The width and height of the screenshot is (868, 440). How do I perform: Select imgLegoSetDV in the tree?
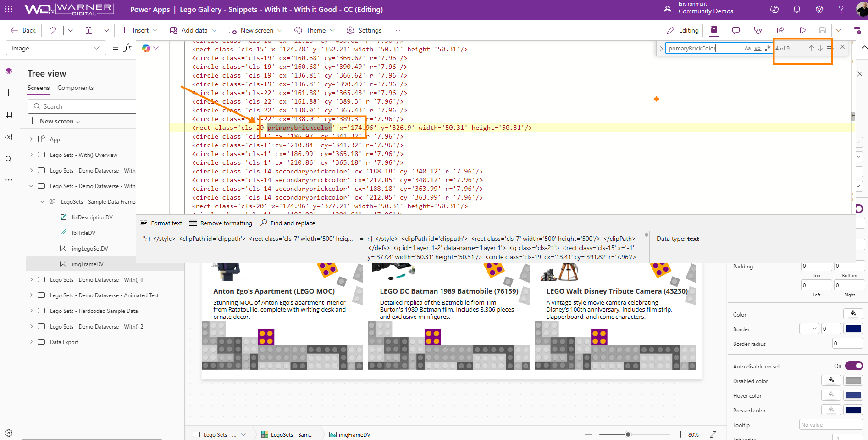click(90, 248)
